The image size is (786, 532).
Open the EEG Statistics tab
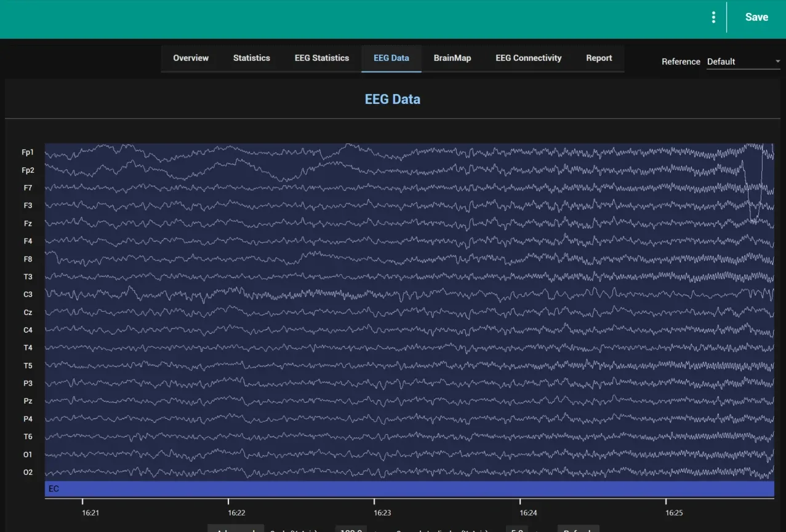pyautogui.click(x=322, y=58)
